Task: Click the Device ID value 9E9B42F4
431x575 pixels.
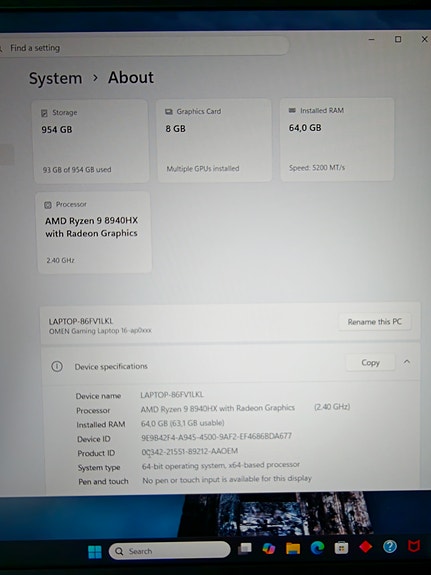Action: coord(216,436)
